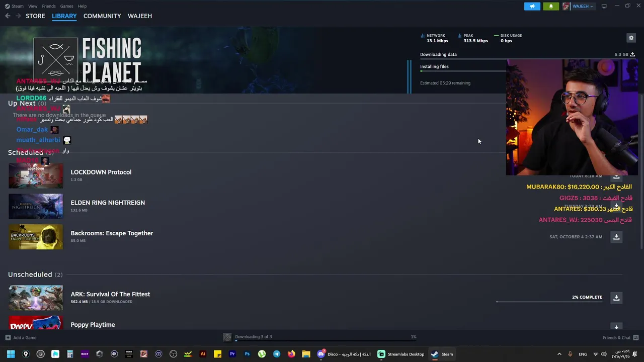Image resolution: width=644 pixels, height=362 pixels.
Task: Click the LOCKDOWN Protocol thumbnail
Action: (x=36, y=176)
